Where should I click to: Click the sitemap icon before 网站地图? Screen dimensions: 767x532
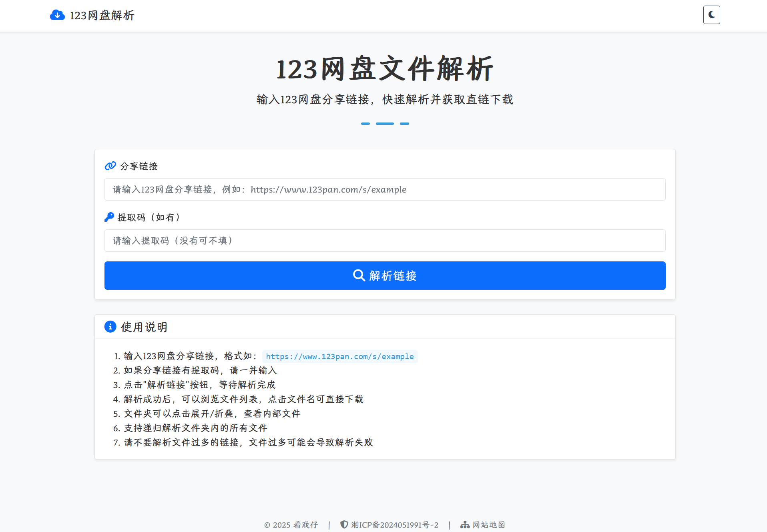464,524
